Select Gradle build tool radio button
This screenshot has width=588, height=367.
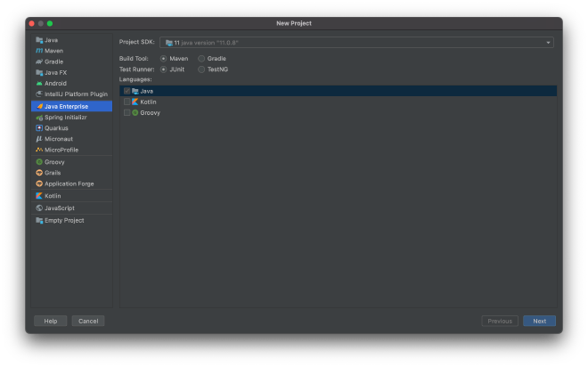tap(201, 59)
